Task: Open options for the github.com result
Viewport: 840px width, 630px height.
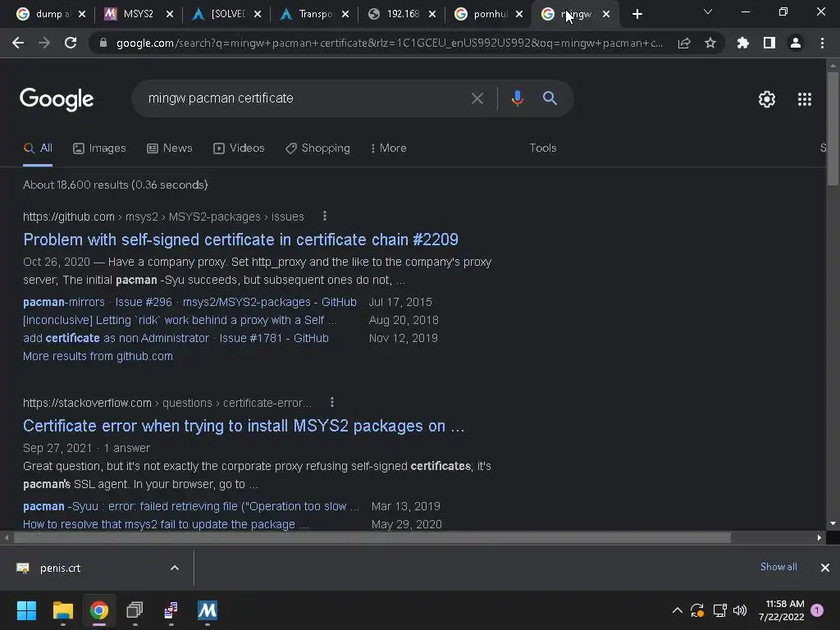Action: 325,216
